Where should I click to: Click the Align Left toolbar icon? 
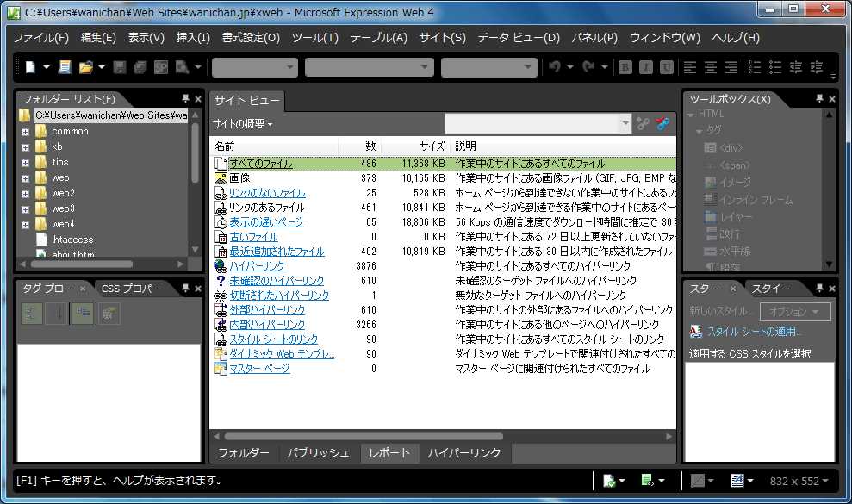689,67
